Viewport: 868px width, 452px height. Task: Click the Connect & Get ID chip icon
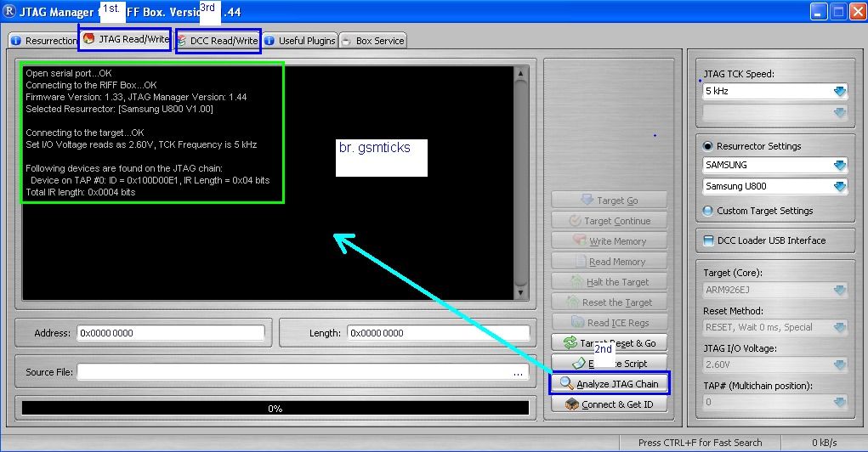click(572, 404)
